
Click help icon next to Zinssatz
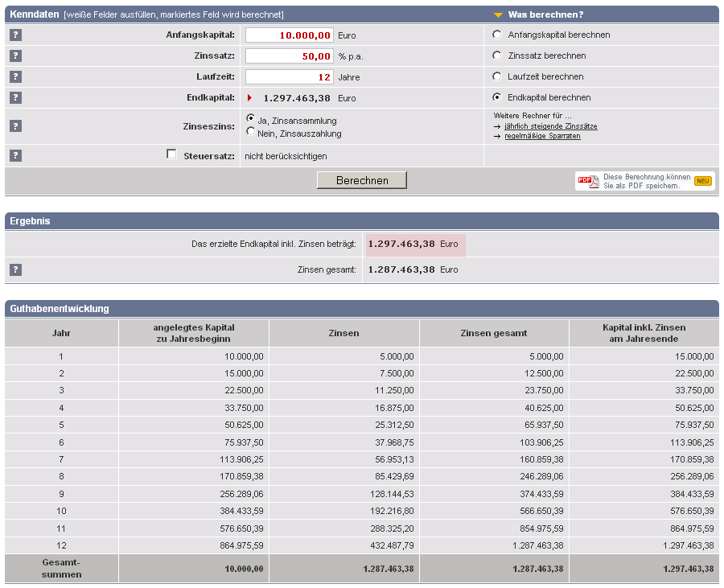16,56
